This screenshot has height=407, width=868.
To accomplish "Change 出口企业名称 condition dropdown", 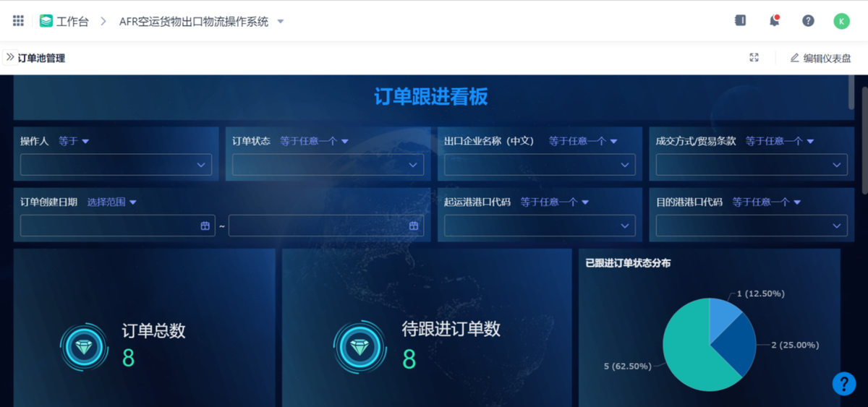I will click(x=583, y=141).
